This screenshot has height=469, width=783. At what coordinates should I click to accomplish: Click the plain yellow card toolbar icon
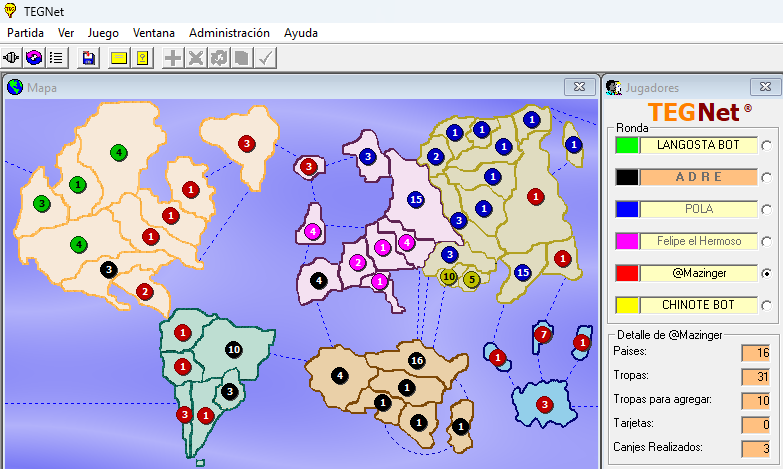(119, 58)
